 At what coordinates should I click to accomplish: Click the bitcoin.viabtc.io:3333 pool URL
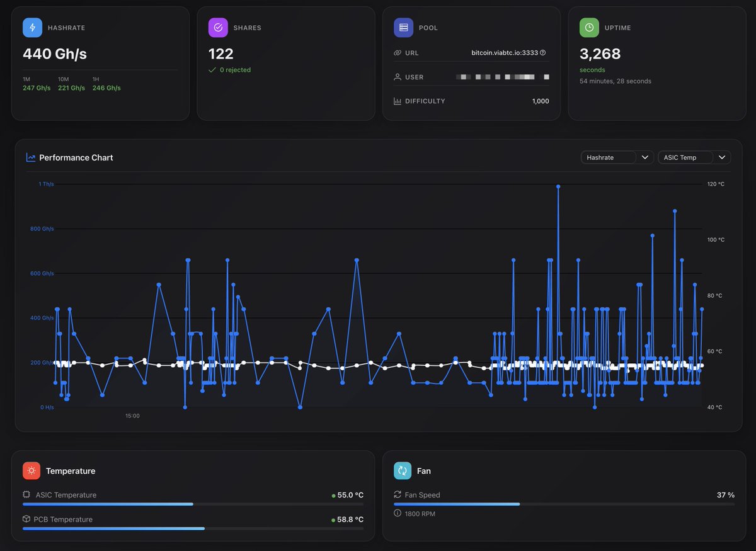click(505, 53)
